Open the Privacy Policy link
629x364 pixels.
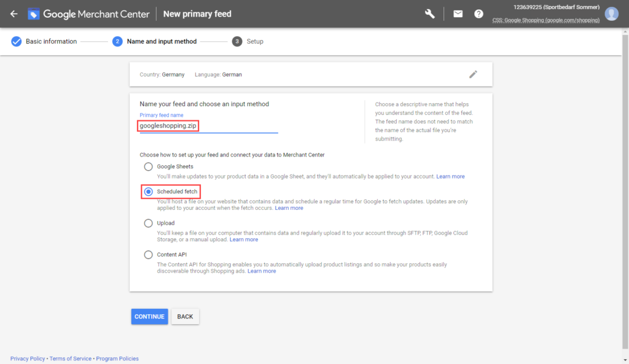[x=28, y=358]
